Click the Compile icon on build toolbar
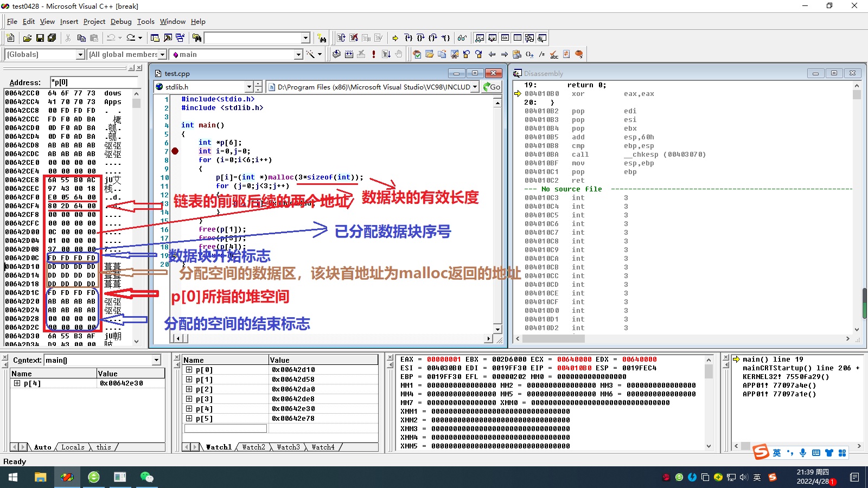 pos(336,54)
